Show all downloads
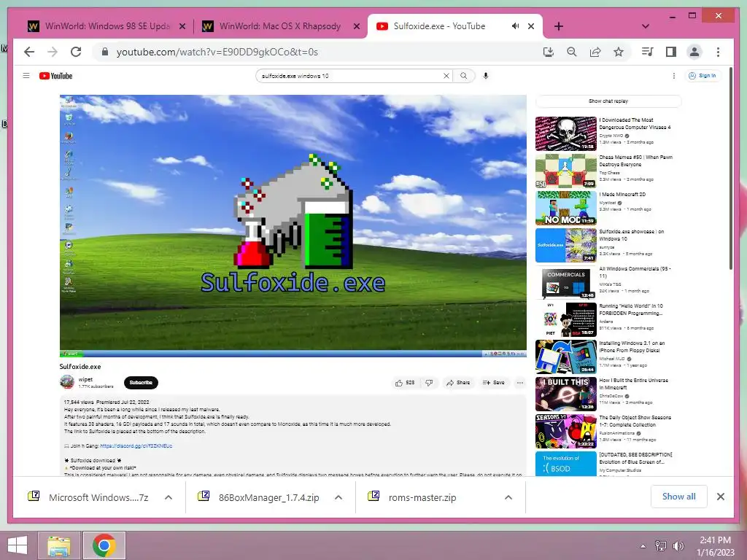 point(679,497)
